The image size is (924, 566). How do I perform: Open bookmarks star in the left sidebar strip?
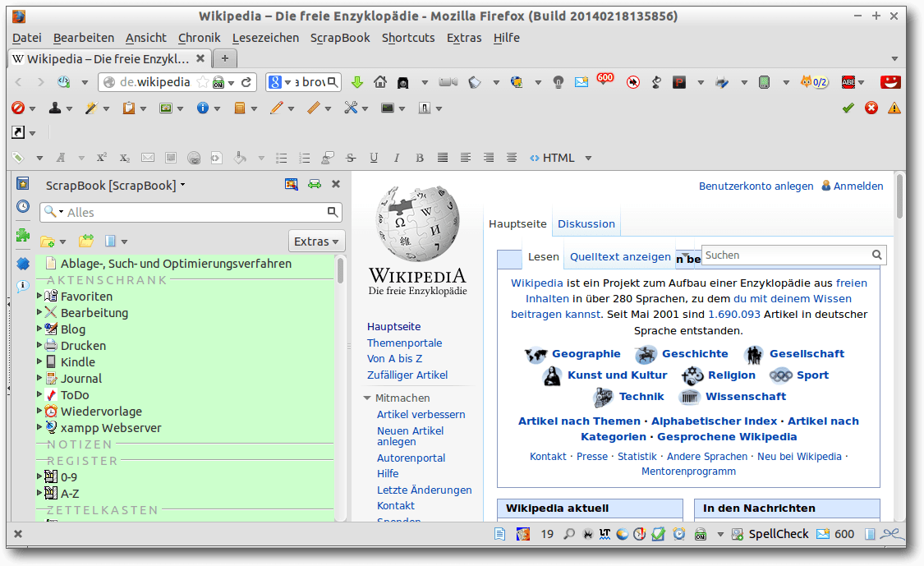[22, 184]
